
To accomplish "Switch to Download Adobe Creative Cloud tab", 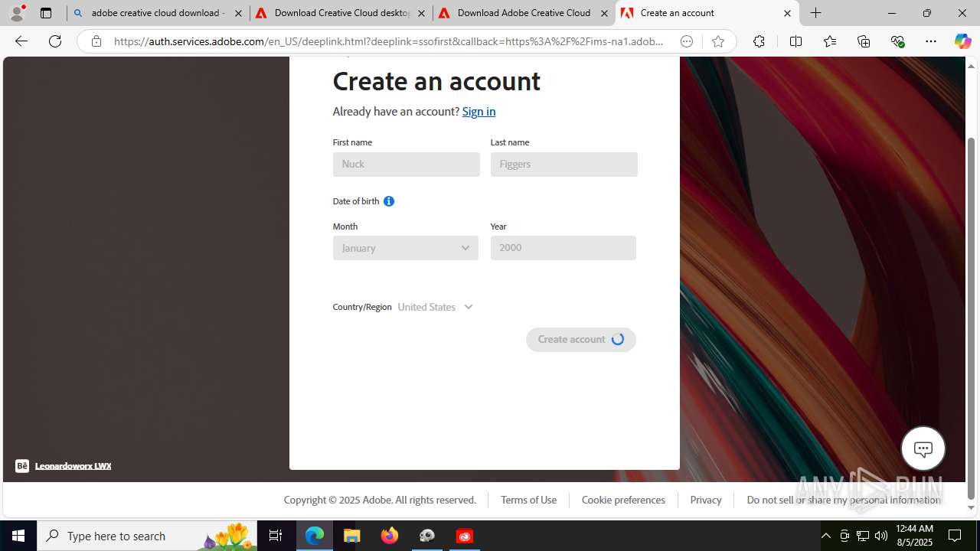I will click(524, 13).
